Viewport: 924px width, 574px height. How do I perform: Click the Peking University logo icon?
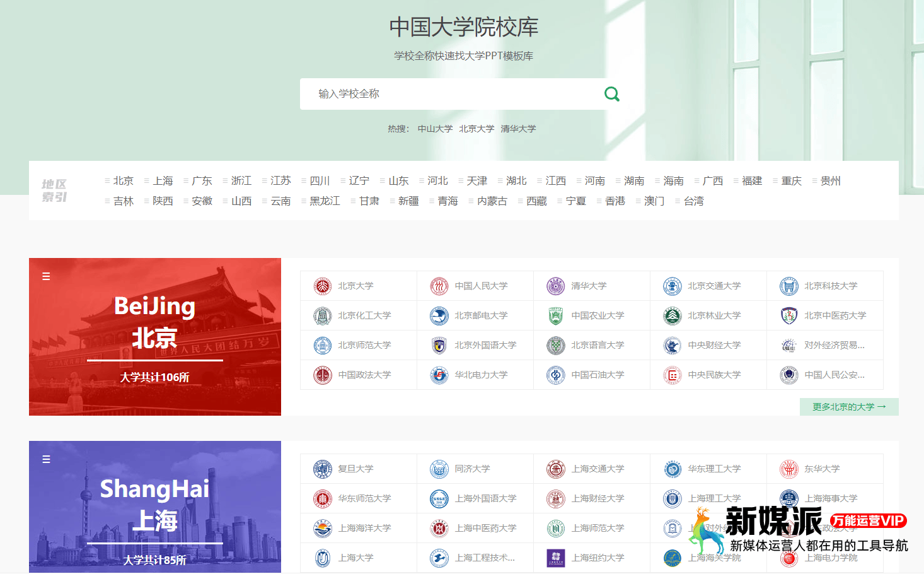(323, 286)
